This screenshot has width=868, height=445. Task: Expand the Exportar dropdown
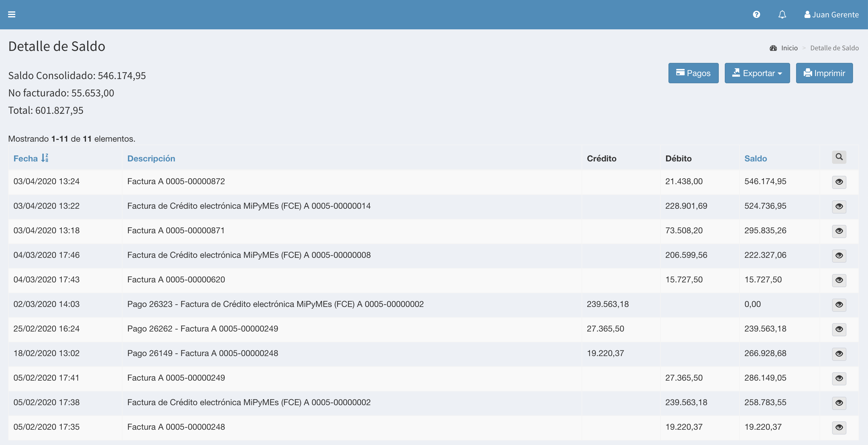tap(757, 73)
